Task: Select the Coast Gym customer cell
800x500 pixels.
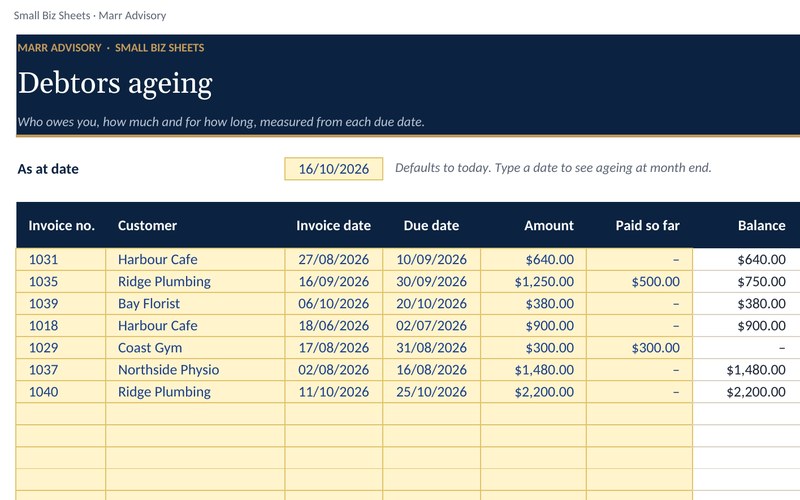Action: click(x=195, y=347)
